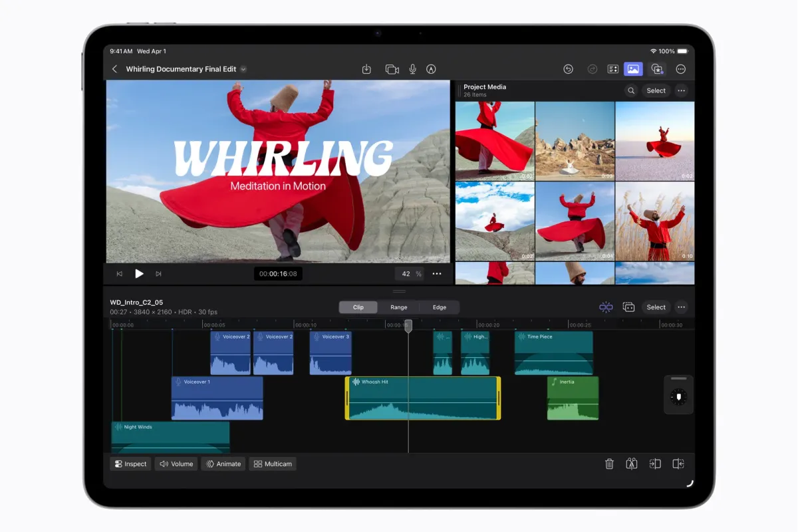Open the Multicam menu item
Viewport: 798px width, 532px height.
[272, 464]
